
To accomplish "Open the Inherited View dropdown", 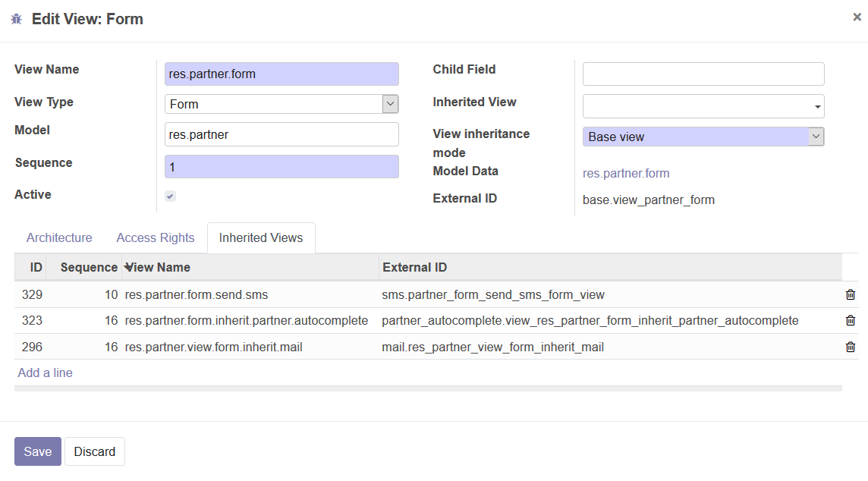I will [703, 106].
